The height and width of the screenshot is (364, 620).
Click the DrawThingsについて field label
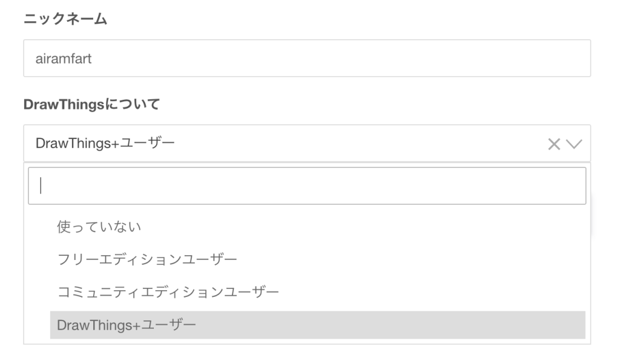click(91, 105)
